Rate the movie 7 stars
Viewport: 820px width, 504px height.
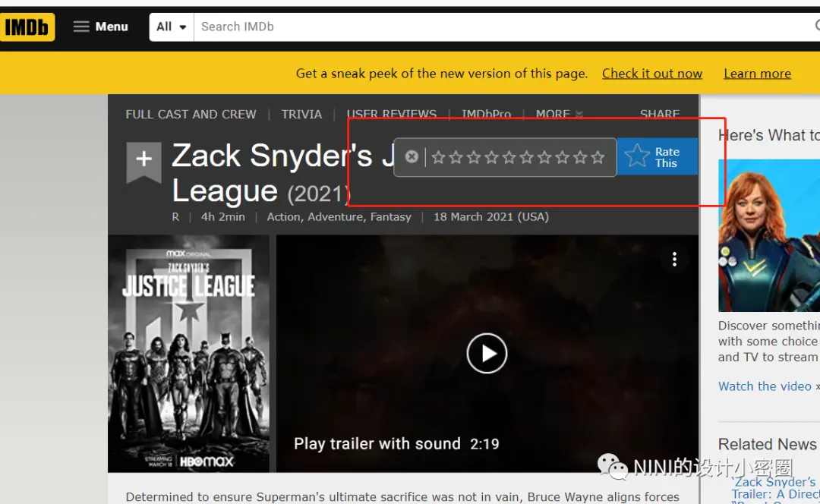click(545, 157)
